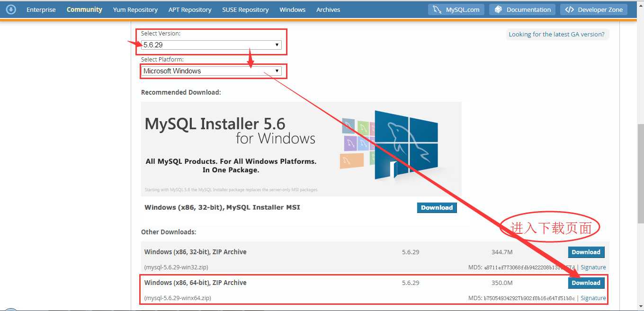Open the Enterprise tab
644x311 pixels.
click(41, 9)
